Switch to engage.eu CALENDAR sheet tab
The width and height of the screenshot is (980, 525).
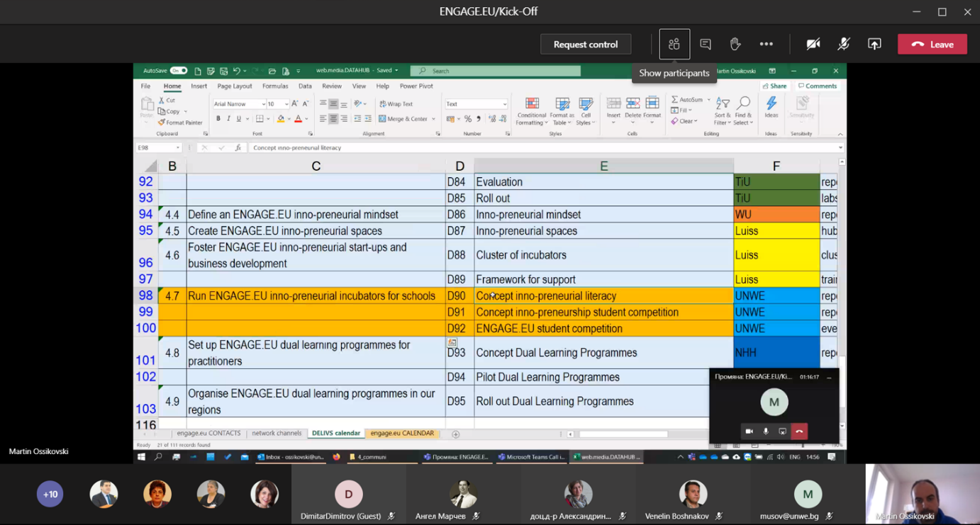pyautogui.click(x=402, y=433)
